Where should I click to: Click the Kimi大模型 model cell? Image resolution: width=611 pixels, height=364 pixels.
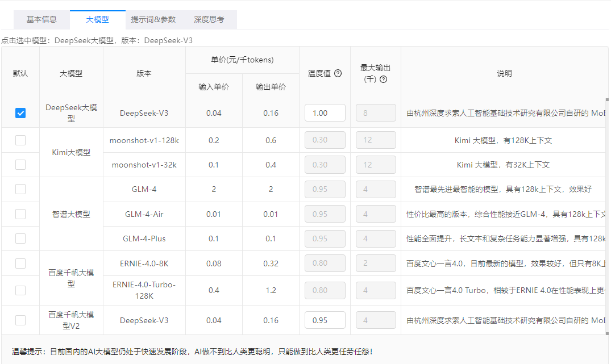pos(71,152)
